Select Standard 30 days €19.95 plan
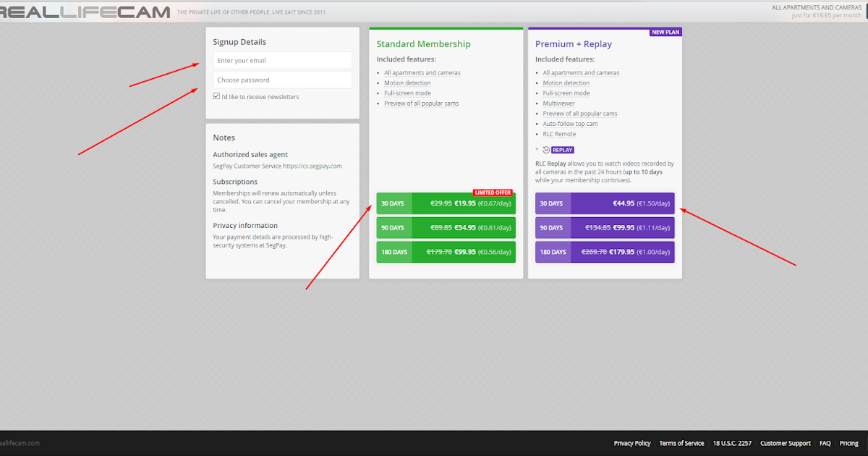The image size is (868, 456). click(446, 203)
